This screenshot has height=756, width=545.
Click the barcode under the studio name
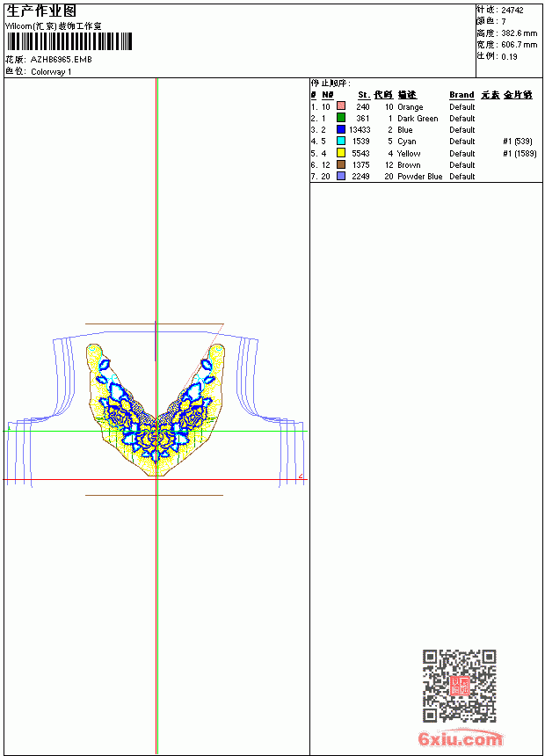[x=69, y=41]
